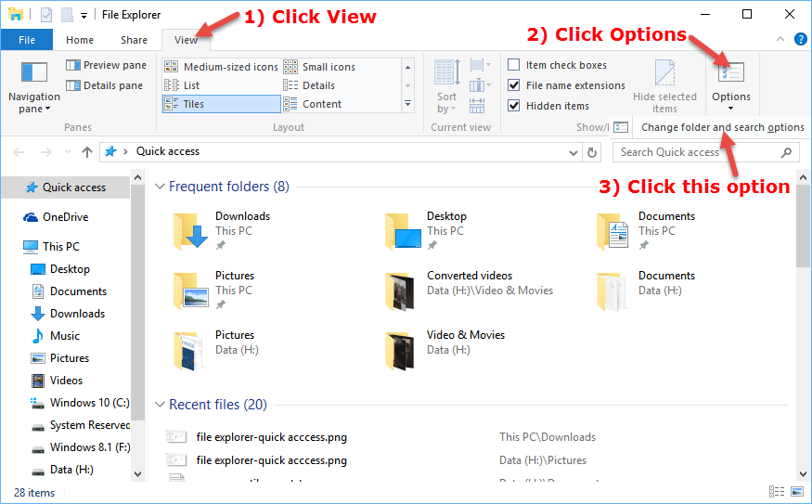Select This PC in navigation pane
This screenshot has height=504, width=812.
[52, 247]
